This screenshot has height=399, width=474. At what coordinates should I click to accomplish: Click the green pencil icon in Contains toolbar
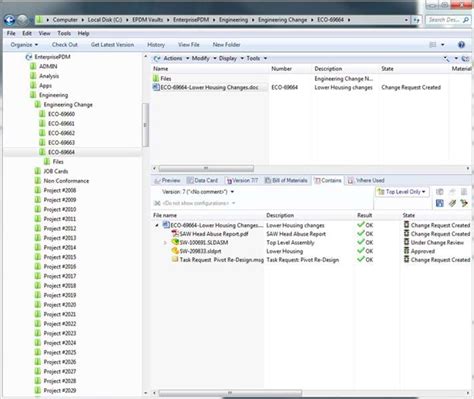pos(452,203)
